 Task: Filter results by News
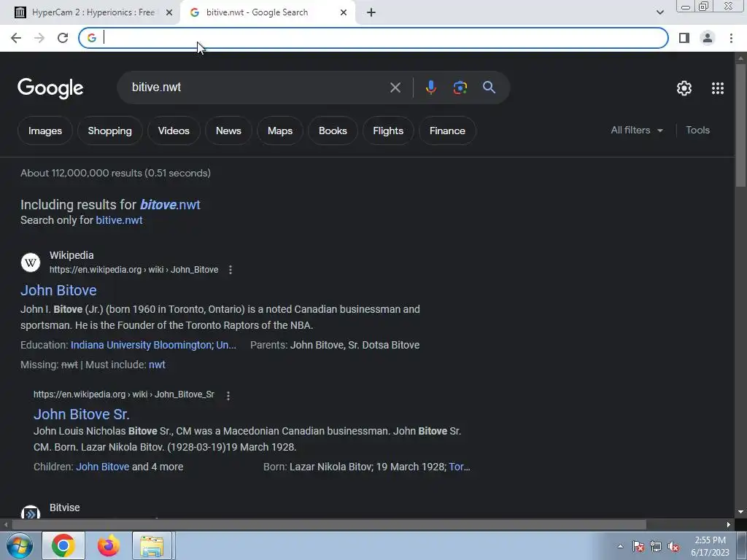[228, 131]
